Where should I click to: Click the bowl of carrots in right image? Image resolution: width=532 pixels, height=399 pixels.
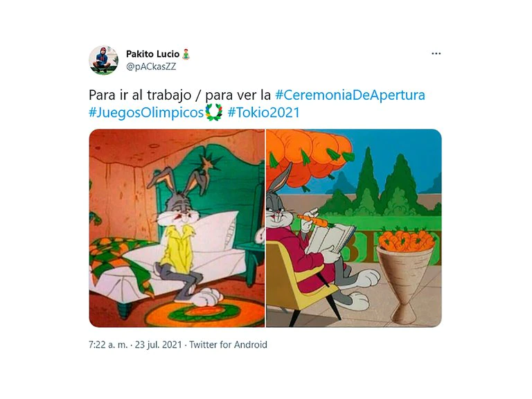[x=407, y=273]
